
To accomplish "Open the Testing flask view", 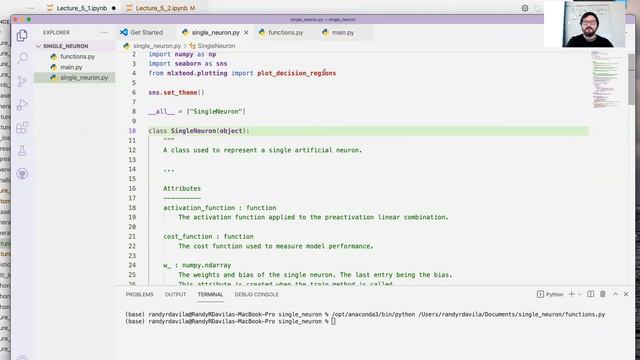I will [22, 151].
